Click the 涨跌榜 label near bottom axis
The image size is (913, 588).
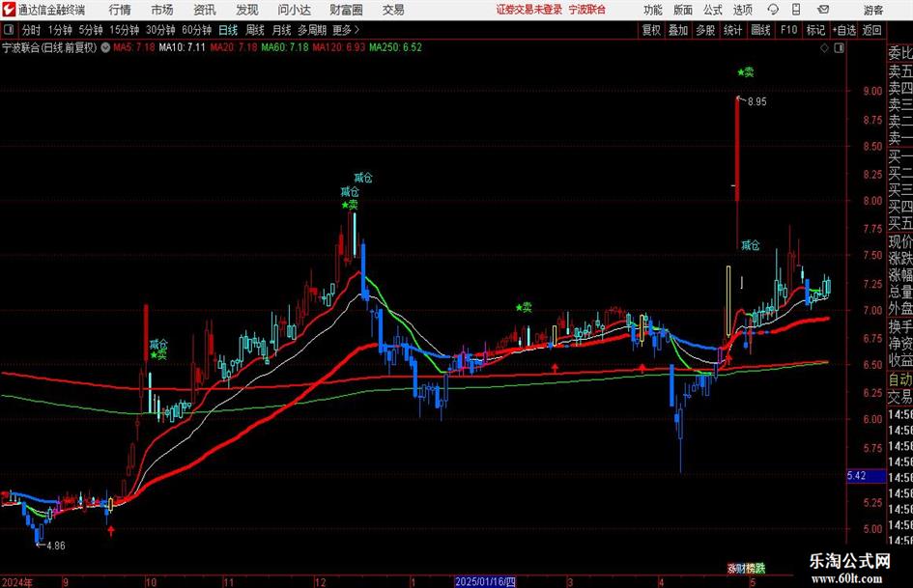pos(746,568)
